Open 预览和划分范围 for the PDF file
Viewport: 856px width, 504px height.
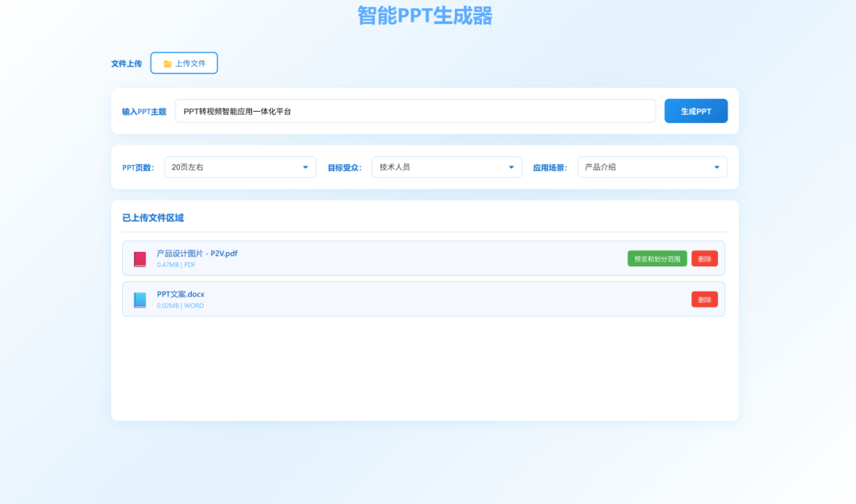(657, 259)
